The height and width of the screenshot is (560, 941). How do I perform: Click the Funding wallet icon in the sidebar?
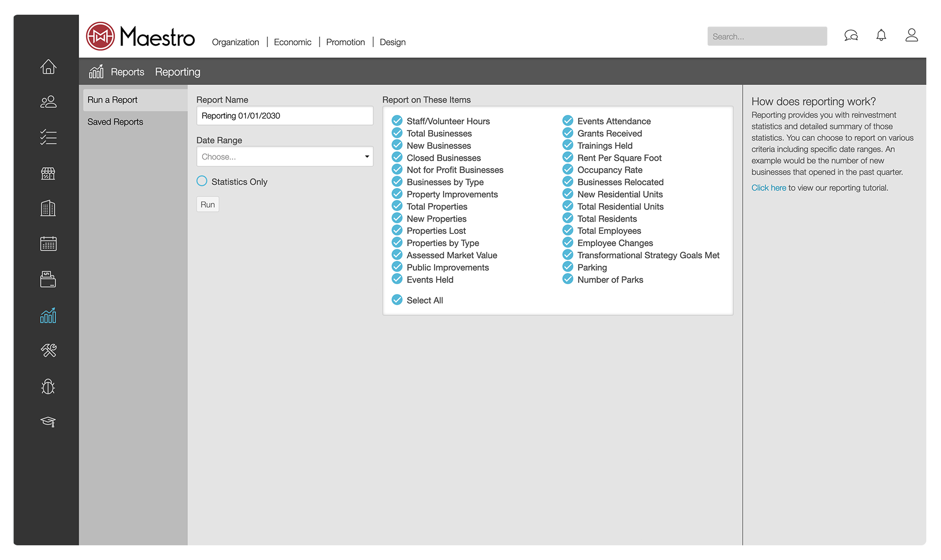(x=48, y=279)
